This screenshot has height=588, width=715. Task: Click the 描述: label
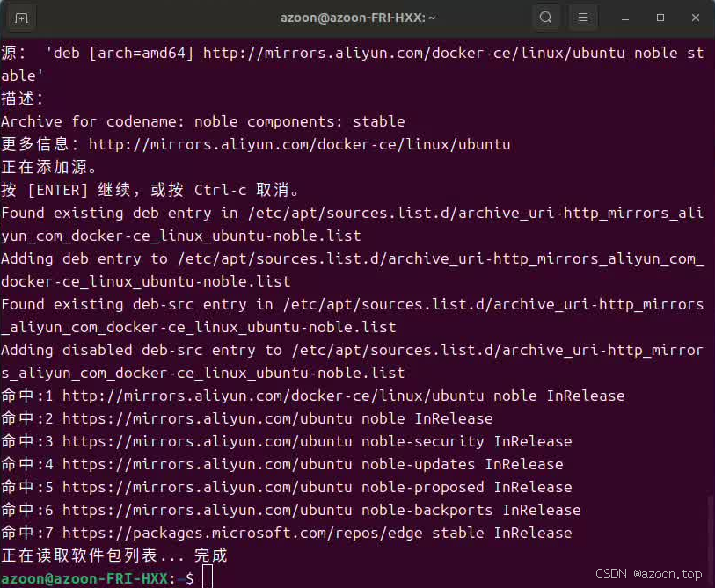click(x=22, y=98)
